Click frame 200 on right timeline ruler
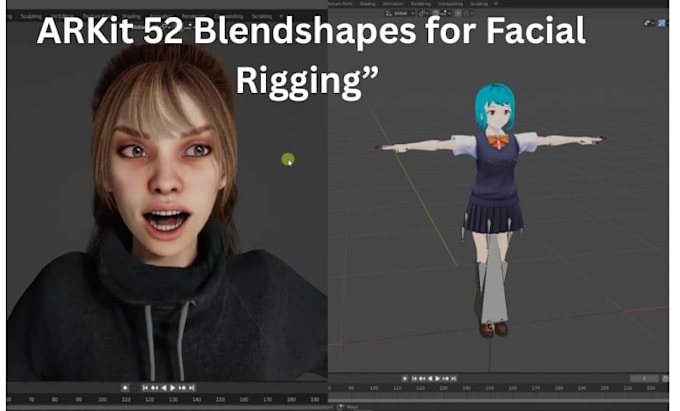The width and height of the screenshot is (680, 411). 605,388
